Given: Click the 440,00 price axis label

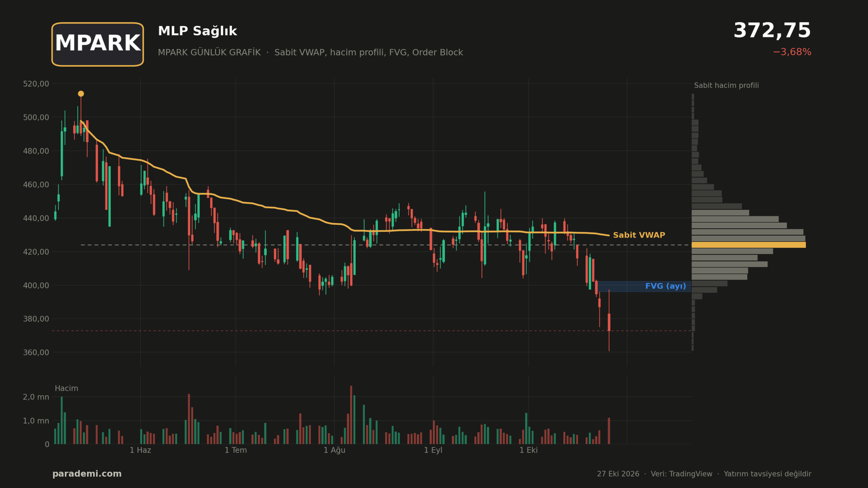Looking at the screenshot, I should (x=36, y=219).
